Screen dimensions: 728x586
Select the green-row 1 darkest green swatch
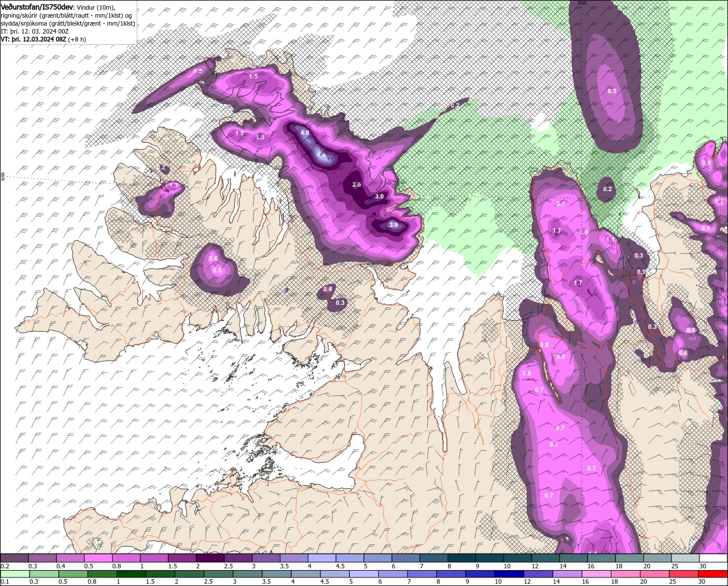click(x=131, y=574)
